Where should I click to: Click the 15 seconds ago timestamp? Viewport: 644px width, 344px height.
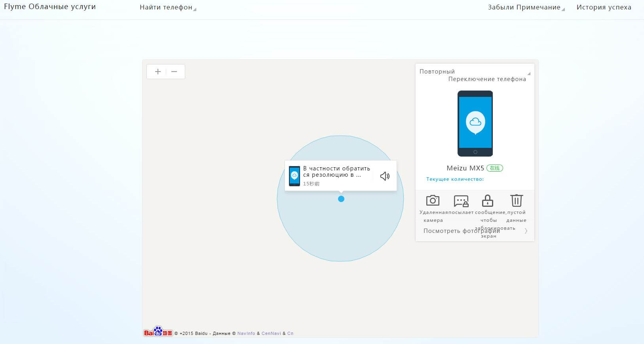click(311, 184)
